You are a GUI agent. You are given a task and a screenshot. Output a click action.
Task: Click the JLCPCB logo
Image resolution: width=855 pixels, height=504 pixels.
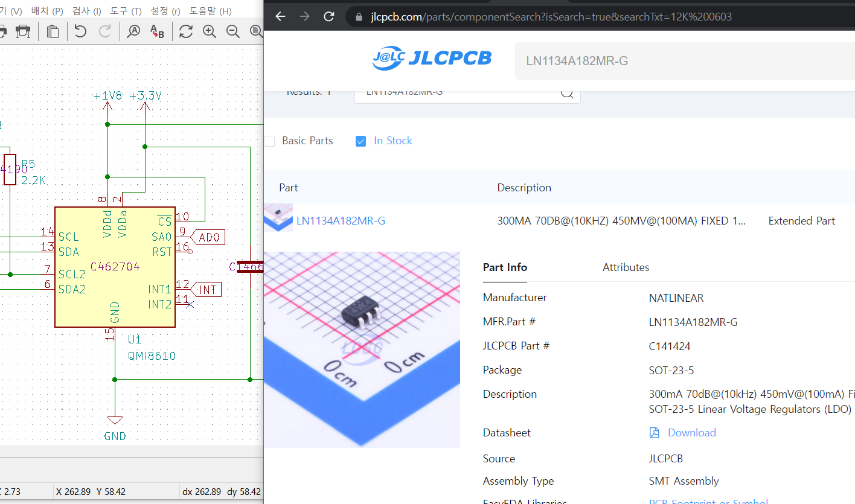coord(431,59)
